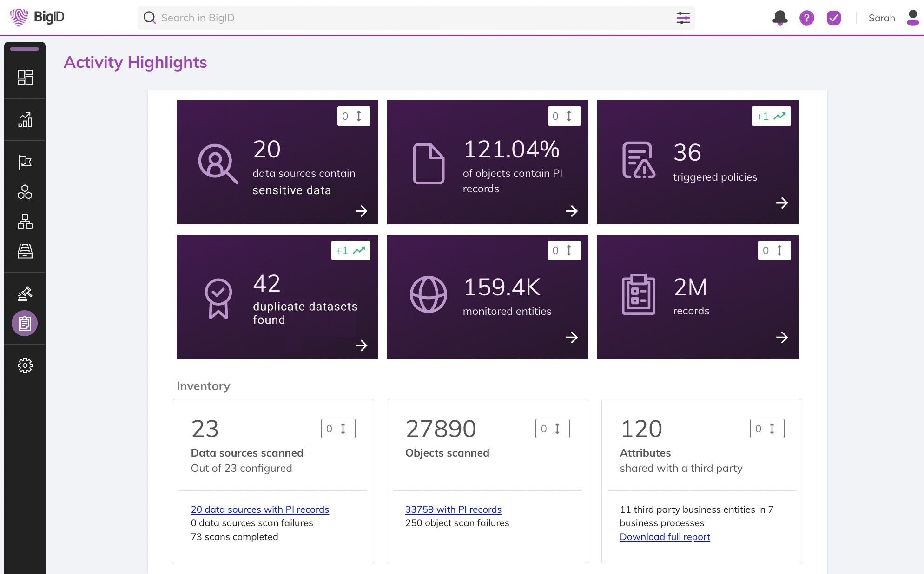Select the hexagon cluster classification icon

(x=25, y=192)
